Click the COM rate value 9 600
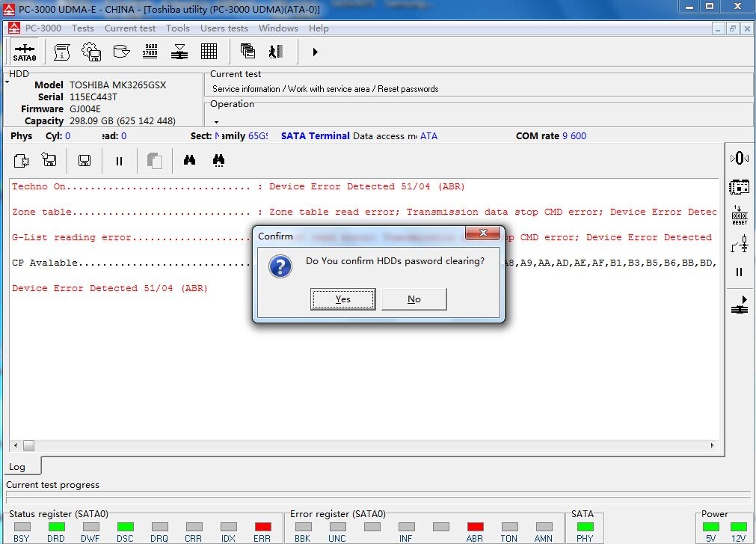This screenshot has height=544, width=756. (x=574, y=136)
